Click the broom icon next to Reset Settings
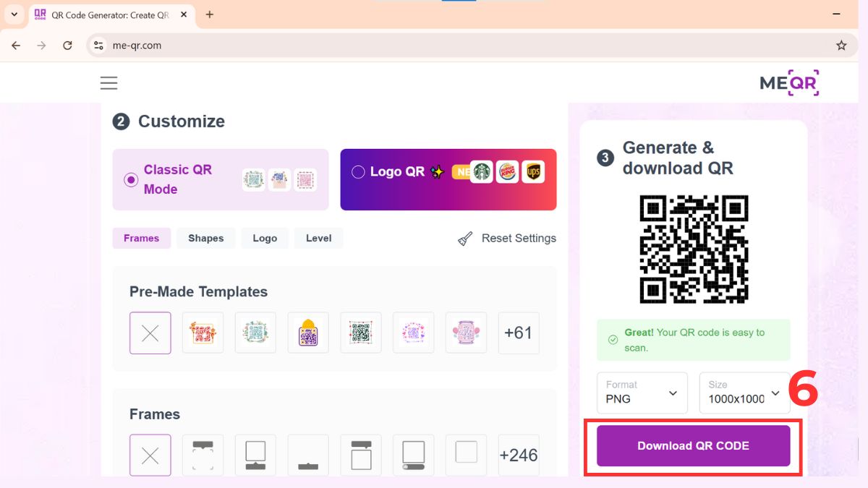868x488 pixels. tap(464, 238)
